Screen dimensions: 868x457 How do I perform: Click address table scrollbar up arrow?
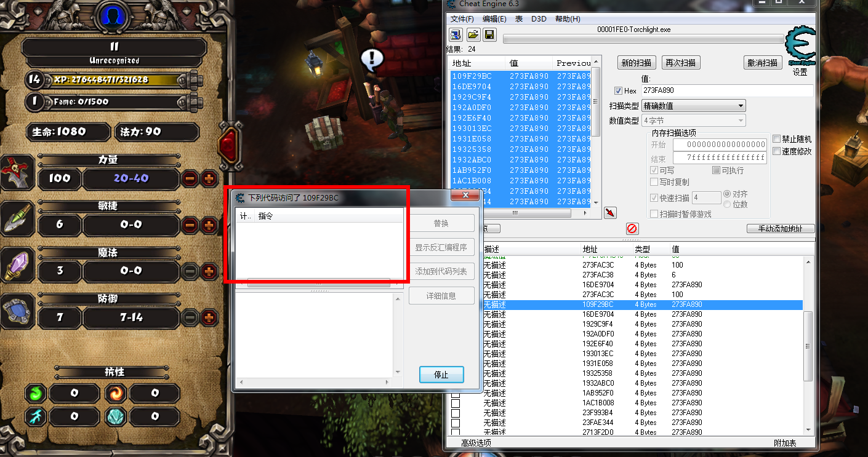(x=808, y=262)
